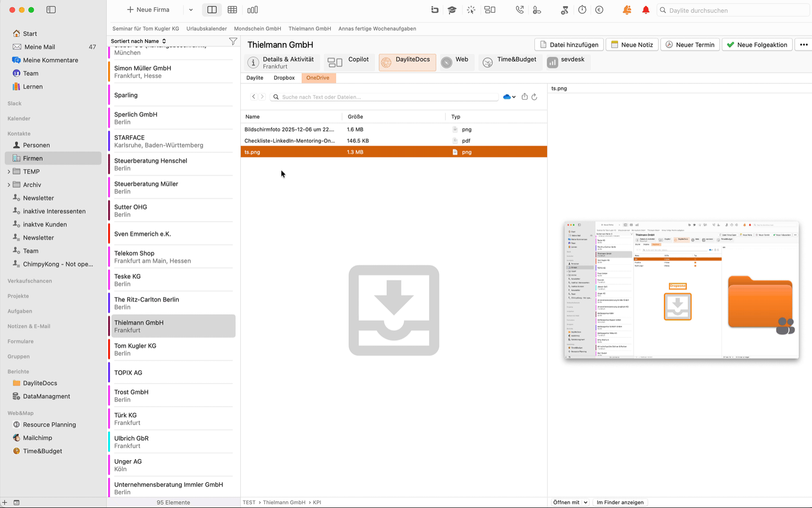Image resolution: width=812 pixels, height=508 pixels.
Task: Click Im Finder anzeigen button
Action: 620,502
